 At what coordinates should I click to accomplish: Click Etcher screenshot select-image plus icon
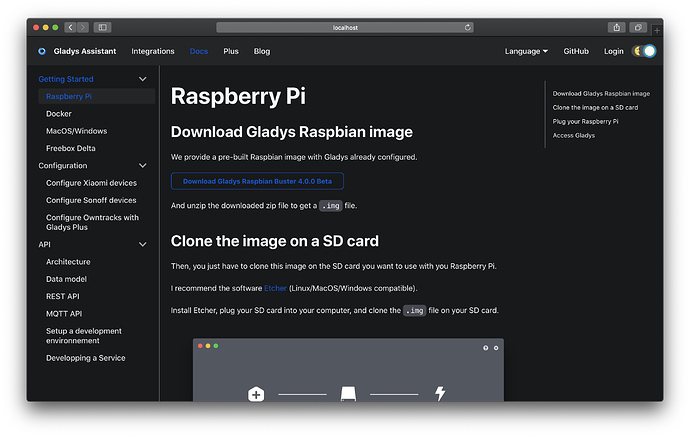pos(256,394)
